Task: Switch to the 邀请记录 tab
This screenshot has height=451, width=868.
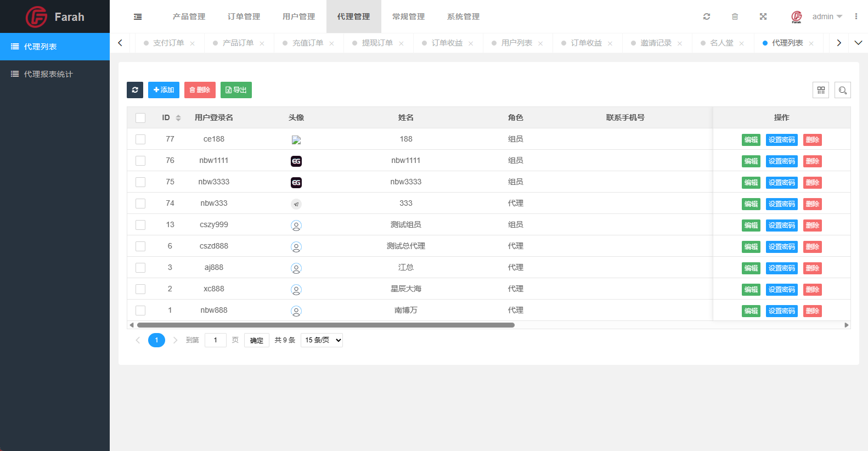Action: pos(656,43)
